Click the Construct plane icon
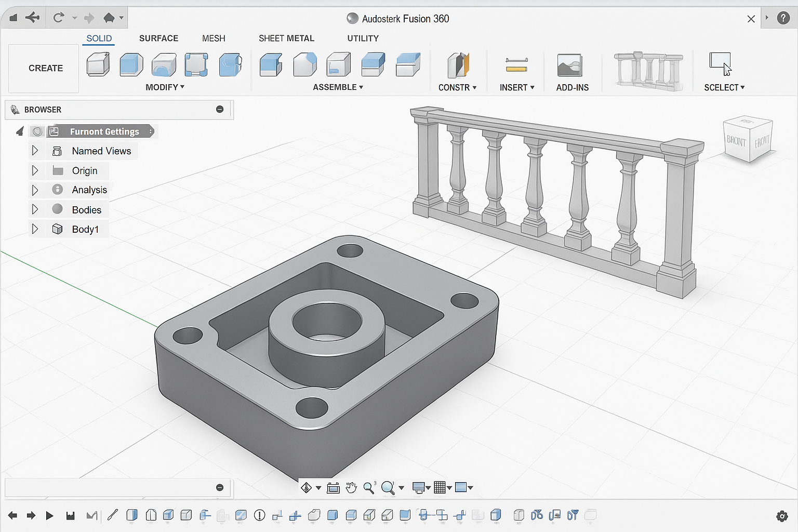 click(x=458, y=65)
